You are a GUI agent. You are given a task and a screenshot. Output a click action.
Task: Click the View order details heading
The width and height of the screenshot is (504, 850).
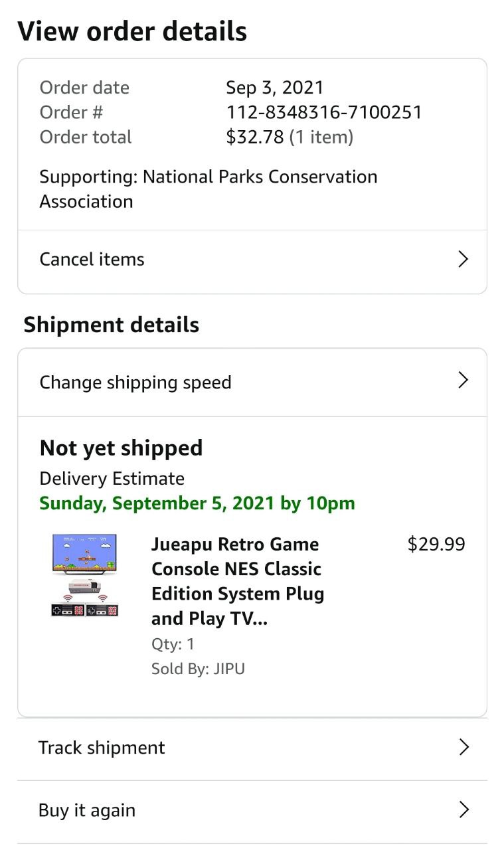click(x=132, y=31)
